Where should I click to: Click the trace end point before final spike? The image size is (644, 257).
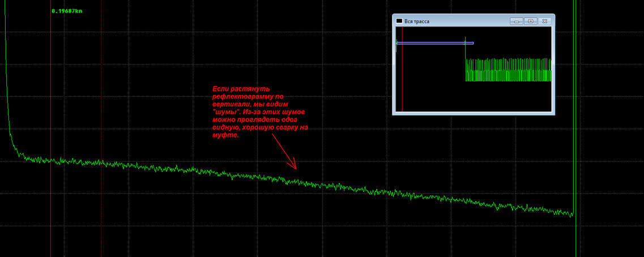click(x=571, y=214)
